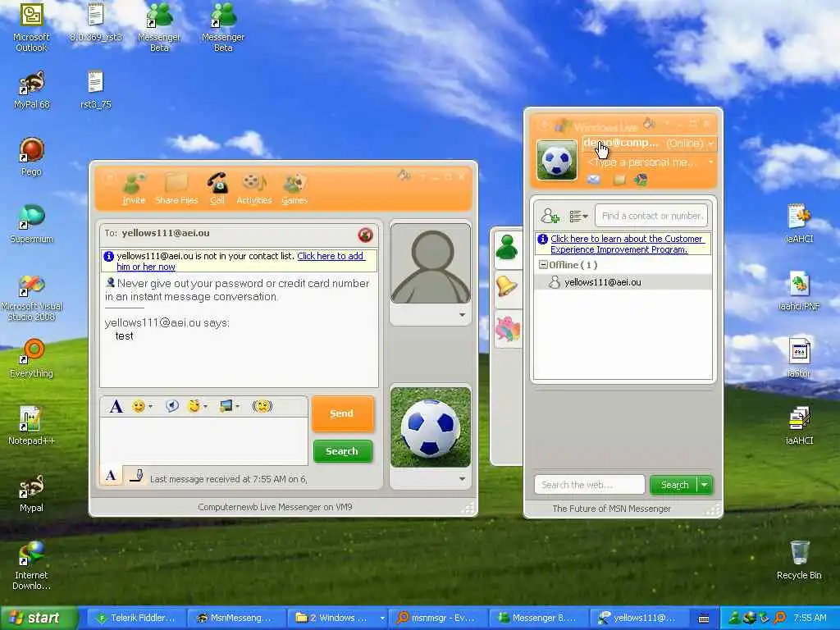Click Invite in the conversation toolbar

(134, 189)
